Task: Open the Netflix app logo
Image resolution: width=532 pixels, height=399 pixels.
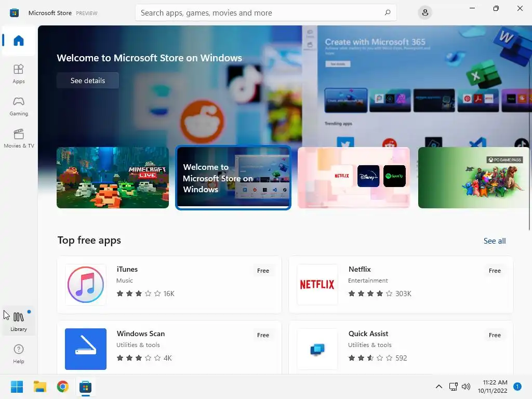Action: [317, 284]
